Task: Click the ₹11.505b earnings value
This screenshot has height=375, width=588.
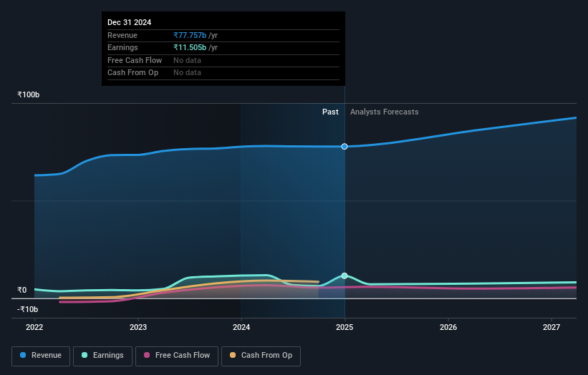Action: (x=190, y=47)
